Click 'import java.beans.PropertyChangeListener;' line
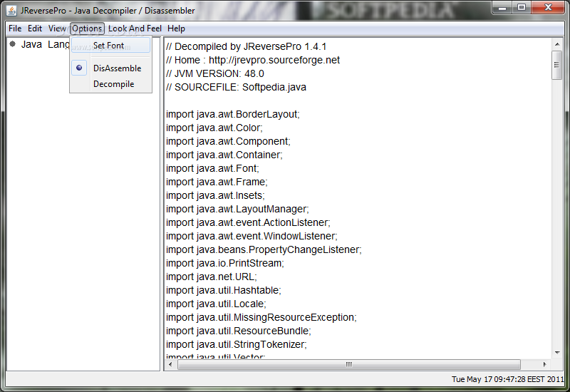The width and height of the screenshot is (570, 392). [264, 250]
